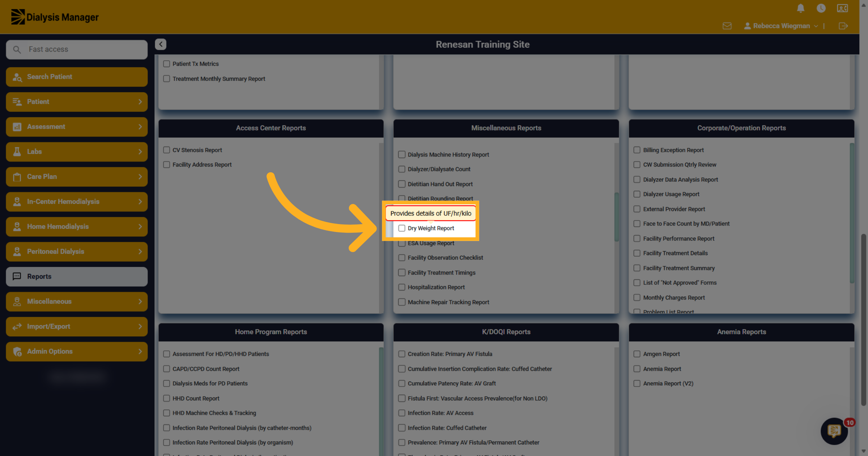Focus the Fast access search field
Image resolution: width=868 pixels, height=456 pixels.
[x=77, y=50]
